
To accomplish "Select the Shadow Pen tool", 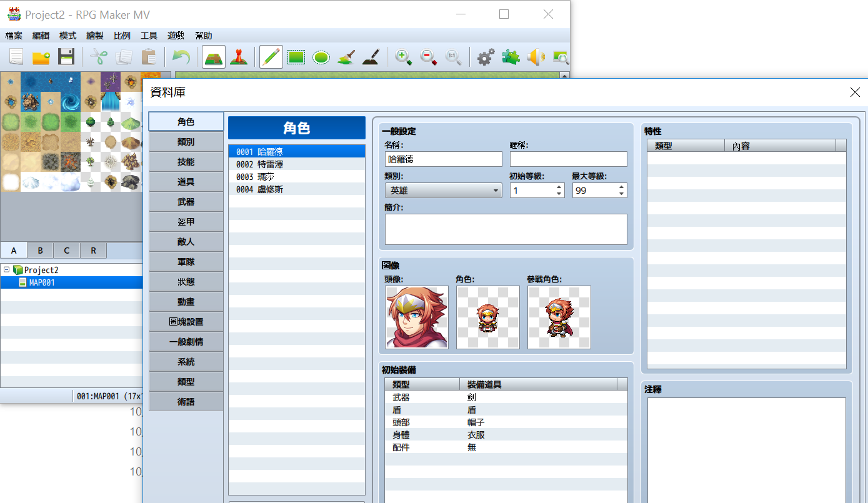I will (x=371, y=57).
